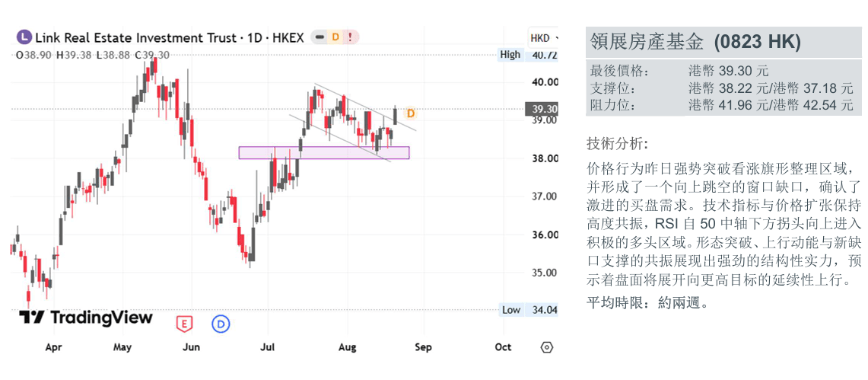Click the resistance values 港幣 41.96 元/港幣 42.54 元

click(771, 105)
